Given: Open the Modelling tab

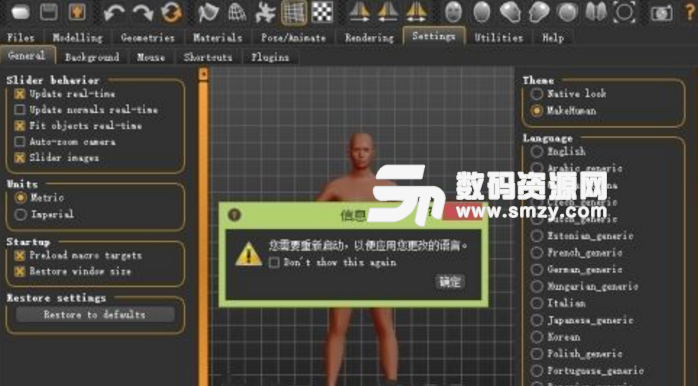Looking at the screenshot, I should pos(77,38).
